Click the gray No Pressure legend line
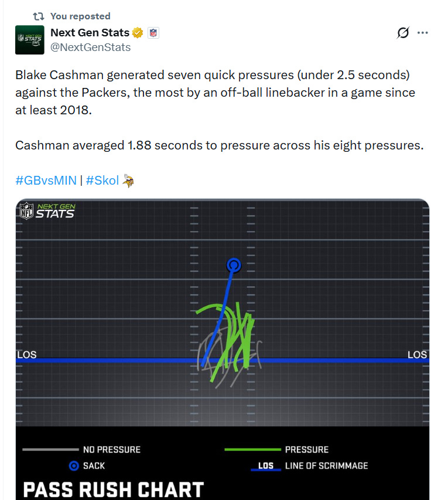The height and width of the screenshot is (500, 448). tap(51, 450)
